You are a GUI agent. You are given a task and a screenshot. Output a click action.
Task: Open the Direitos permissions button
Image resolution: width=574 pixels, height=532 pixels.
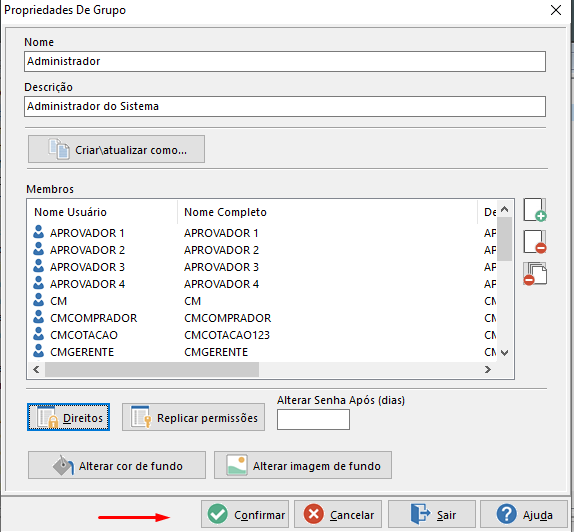68,417
